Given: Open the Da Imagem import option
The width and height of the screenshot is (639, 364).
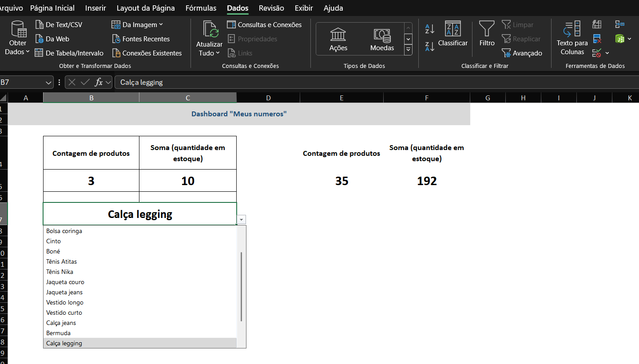Looking at the screenshot, I should point(137,25).
